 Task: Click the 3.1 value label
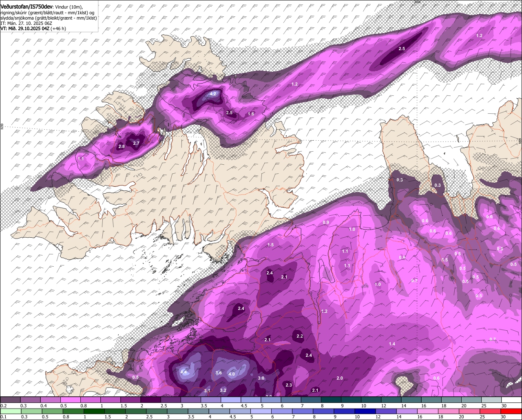pyautogui.click(x=207, y=391)
